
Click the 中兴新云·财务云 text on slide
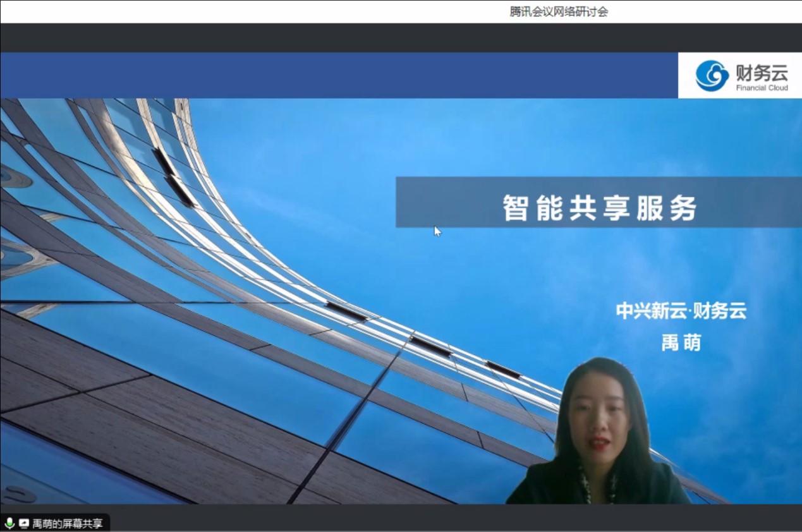681,311
